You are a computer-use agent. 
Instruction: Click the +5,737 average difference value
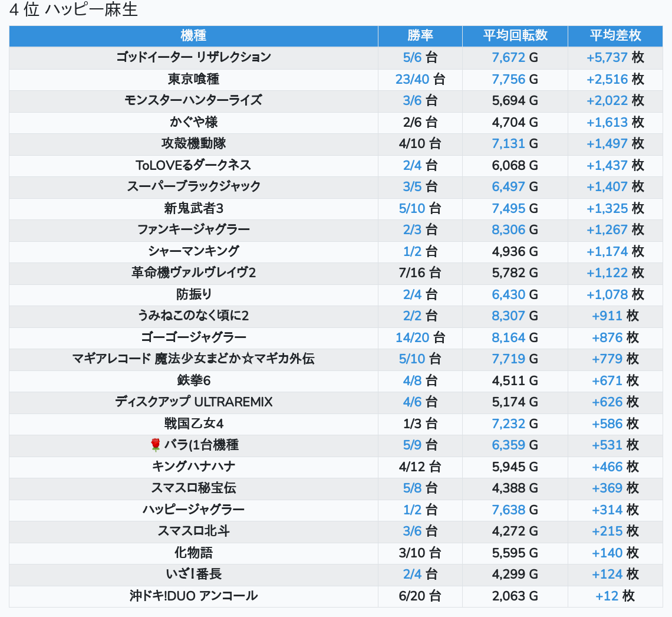click(607, 57)
